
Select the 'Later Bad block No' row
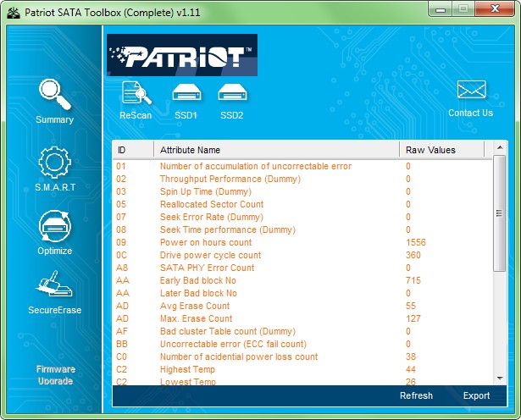pos(302,293)
